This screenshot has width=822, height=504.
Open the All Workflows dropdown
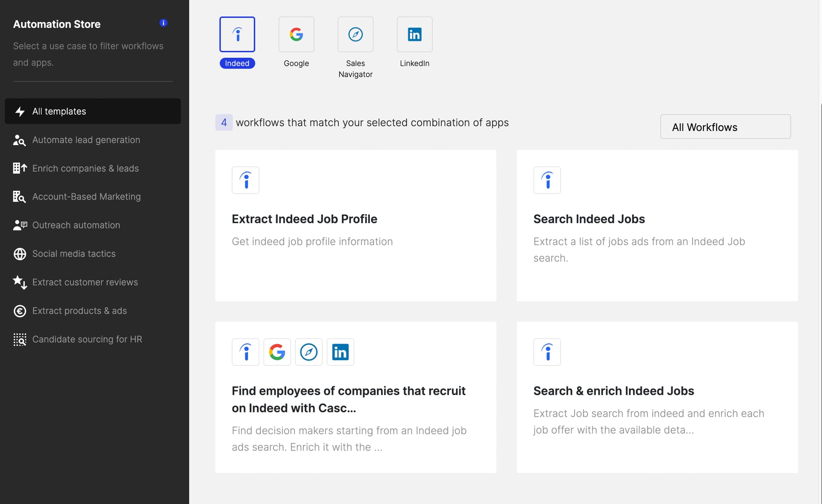tap(725, 127)
